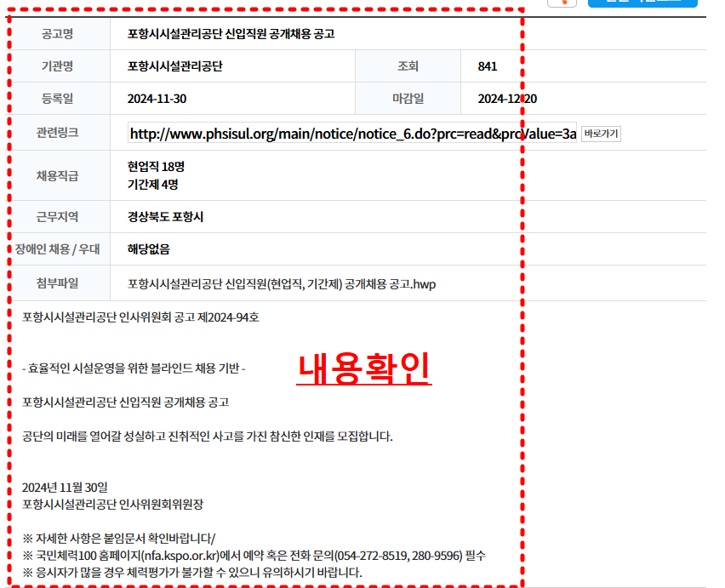Image resolution: width=725 pixels, height=588 pixels.
Task: Click the blue button at the top right
Action: pos(642,3)
